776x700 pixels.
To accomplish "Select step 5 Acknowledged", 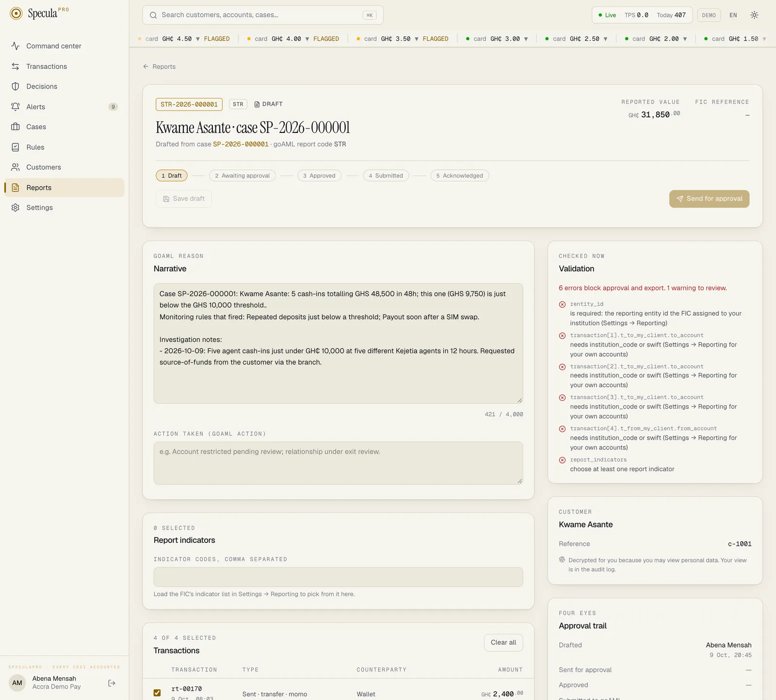I will (x=460, y=175).
